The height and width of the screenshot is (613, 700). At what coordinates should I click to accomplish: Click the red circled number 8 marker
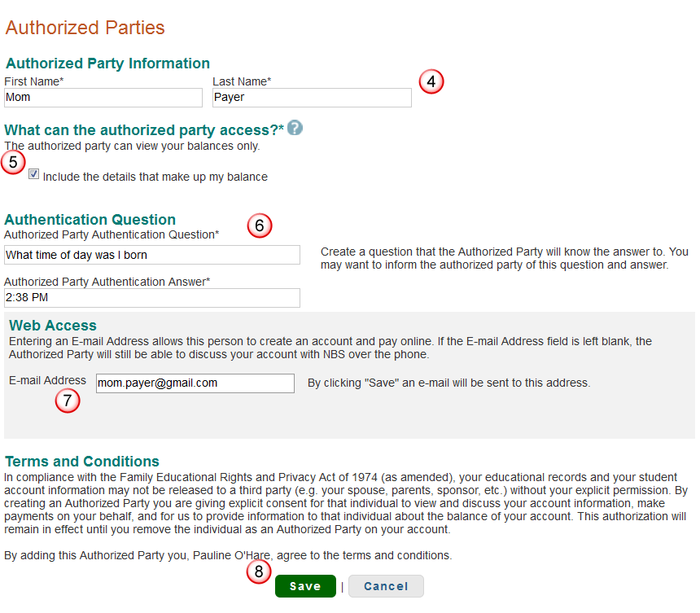[x=258, y=571]
